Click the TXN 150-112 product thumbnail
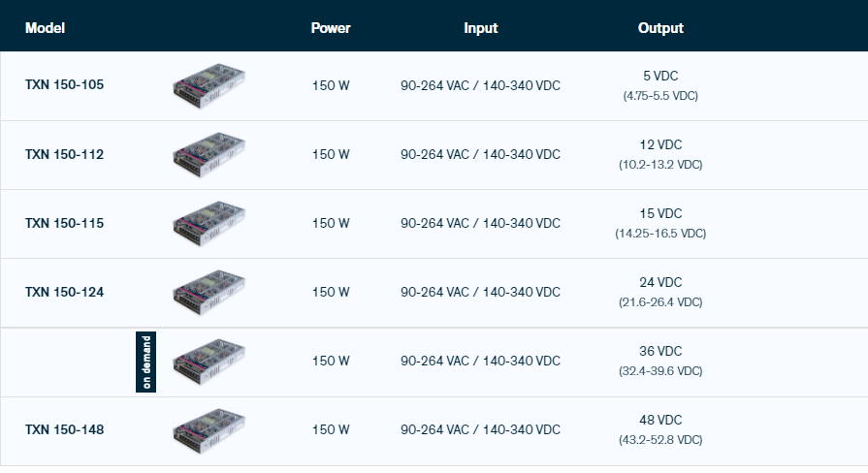This screenshot has height=473, width=868. (x=209, y=155)
